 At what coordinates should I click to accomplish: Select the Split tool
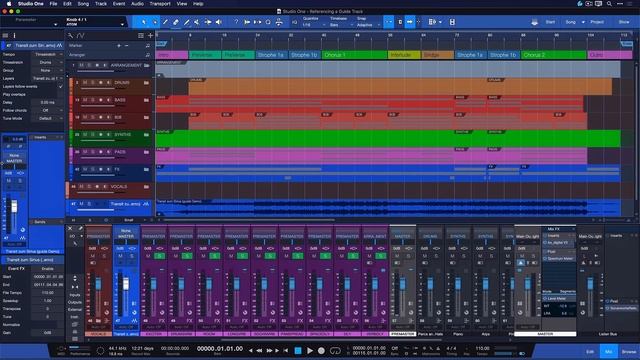coord(165,22)
